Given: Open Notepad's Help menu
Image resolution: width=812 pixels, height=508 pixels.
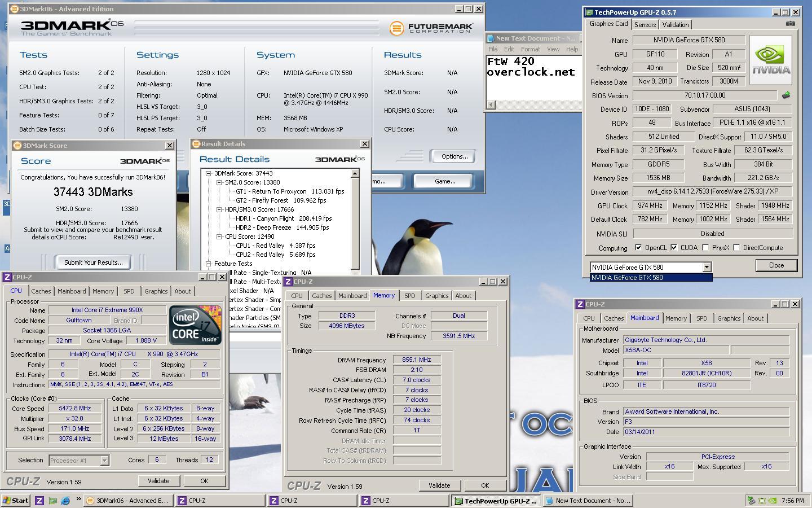Looking at the screenshot, I should (572, 49).
